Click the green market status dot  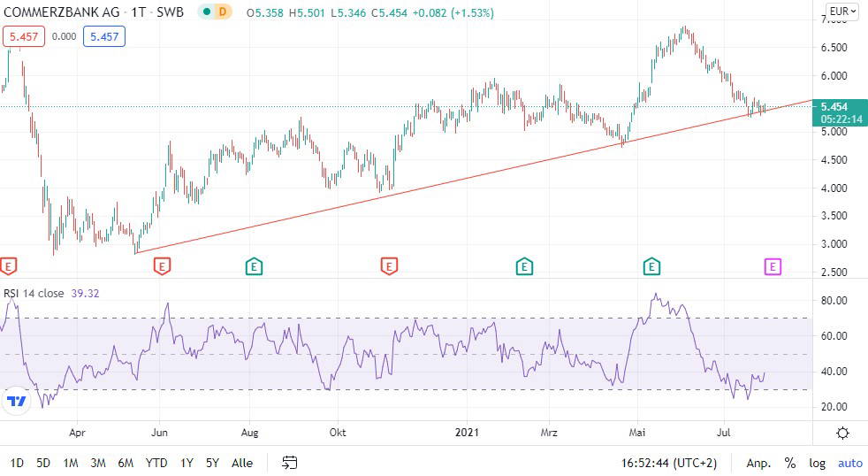[x=207, y=12]
